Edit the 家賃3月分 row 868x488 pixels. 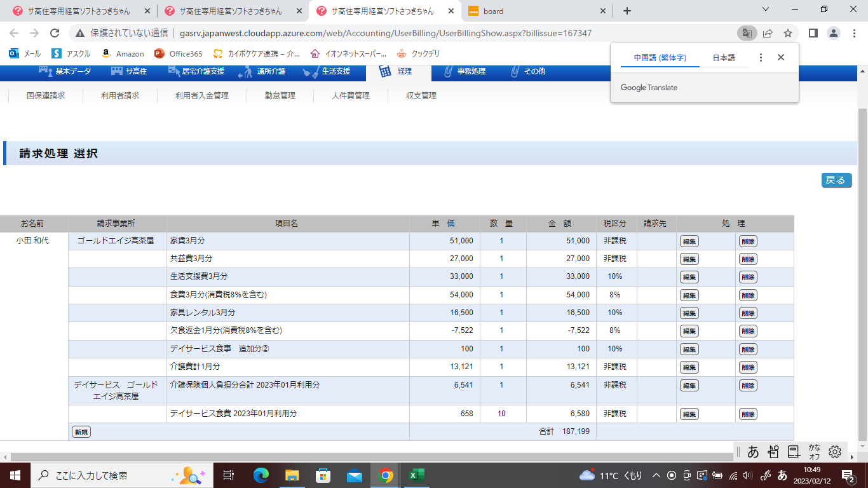[689, 241]
